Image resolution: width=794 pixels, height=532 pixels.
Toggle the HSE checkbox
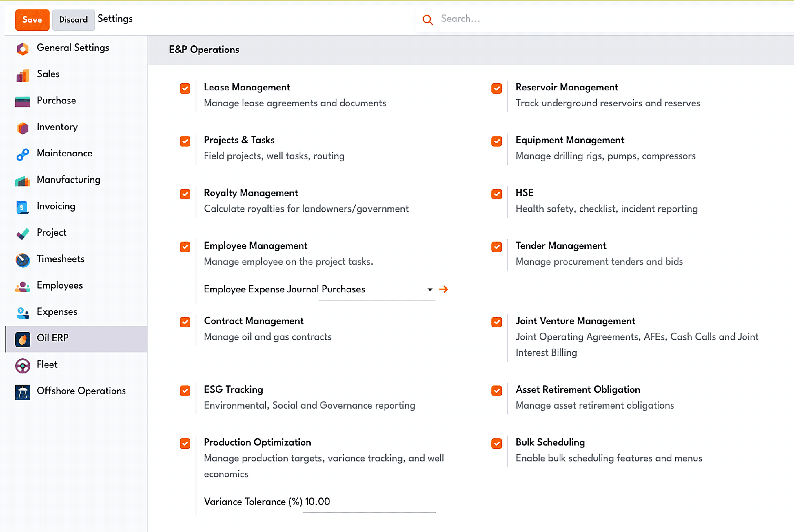click(497, 194)
